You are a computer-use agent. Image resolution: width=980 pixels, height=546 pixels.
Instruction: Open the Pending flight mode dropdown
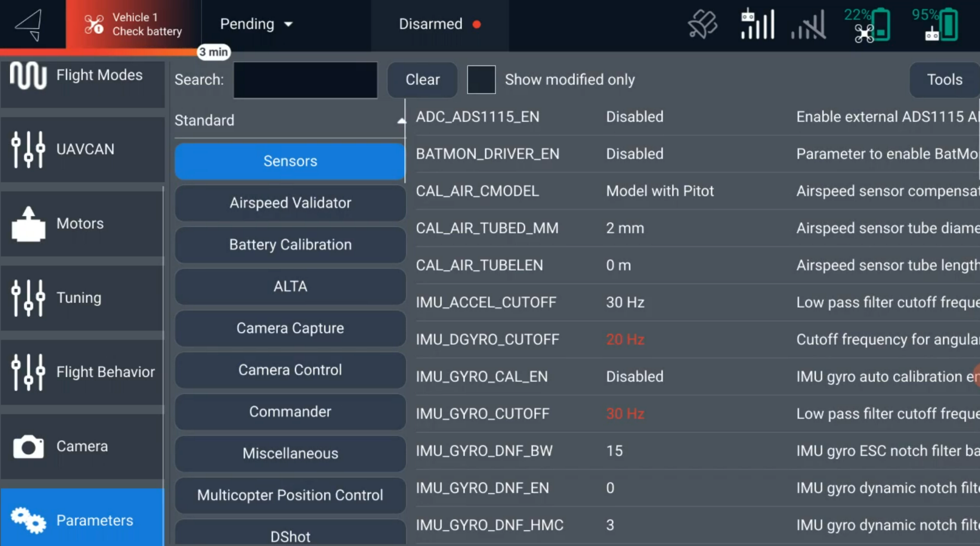point(256,24)
